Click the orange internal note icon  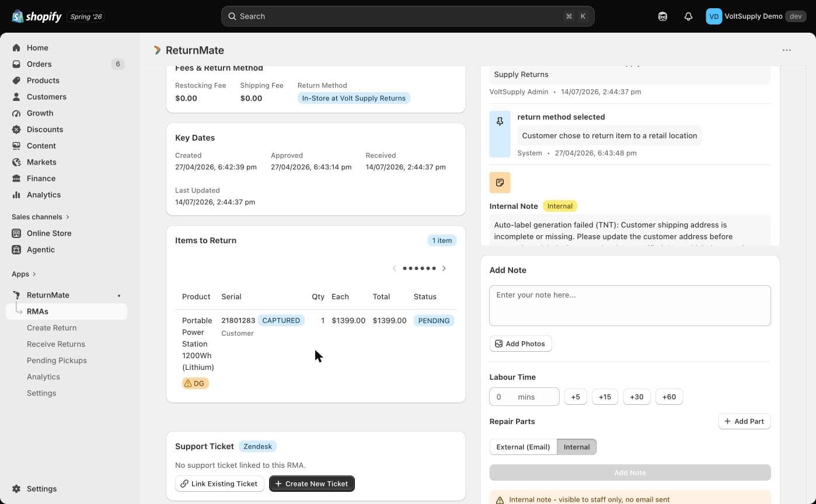click(x=500, y=183)
